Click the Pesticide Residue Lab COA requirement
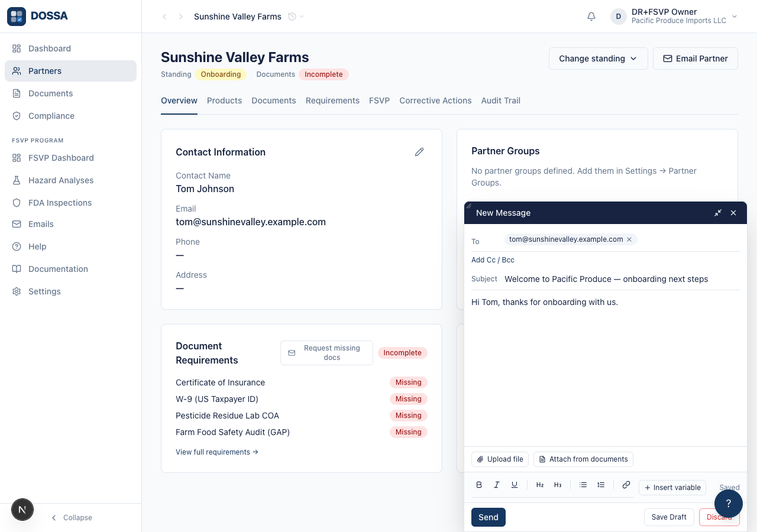The height and width of the screenshot is (532, 757). [301, 416]
